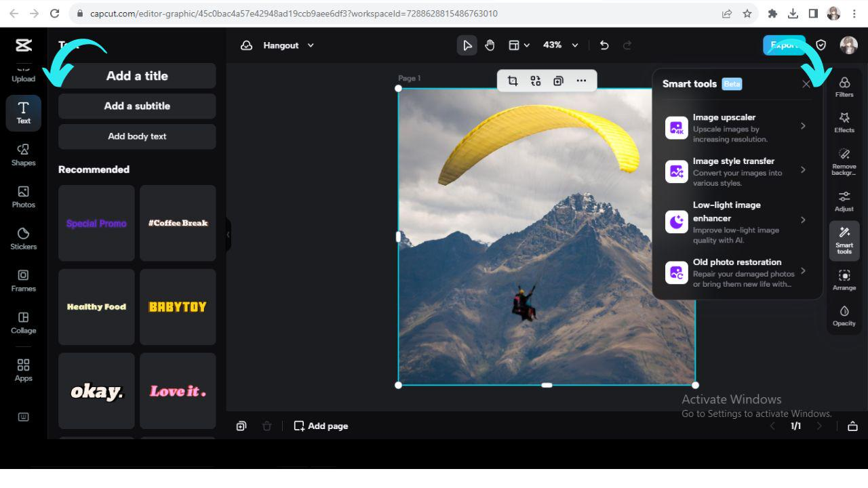
Task: Click the Add page button
Action: click(x=321, y=426)
